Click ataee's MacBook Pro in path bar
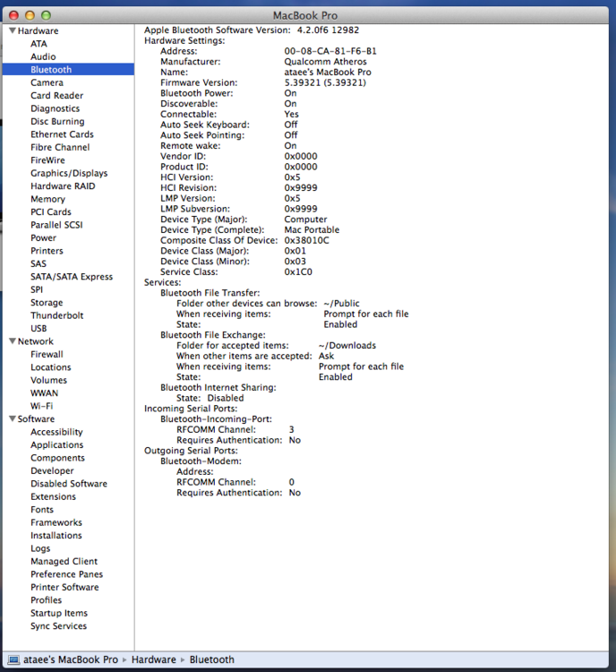This screenshot has width=616, height=672. 70,659
